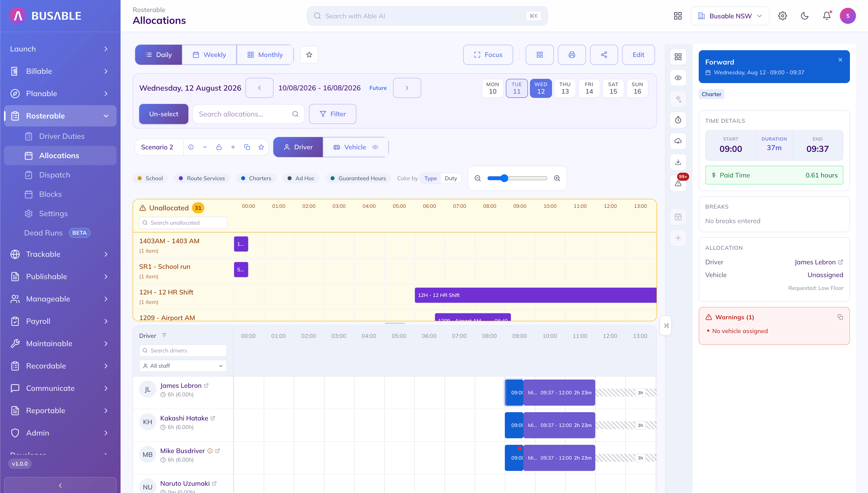Duplicate Scenario 2 with copy icon
The height and width of the screenshot is (493, 868).
(x=247, y=147)
